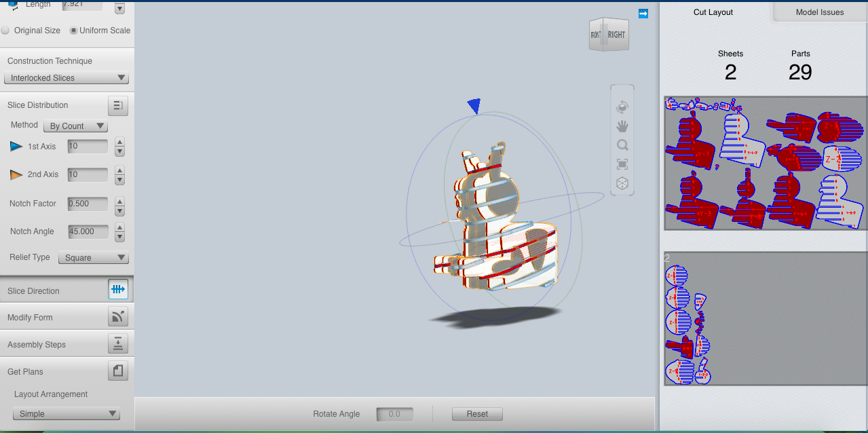
Task: Click the 1st Axis input field
Action: click(x=88, y=147)
